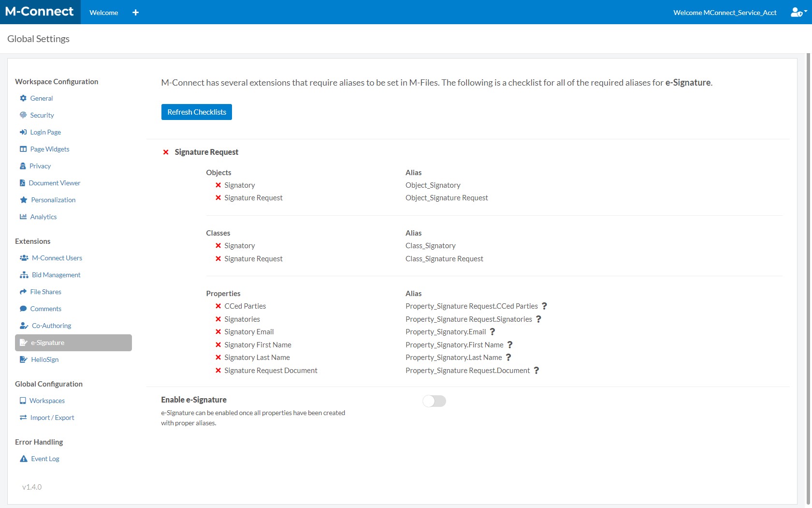Click the General gear icon in sidebar

[23, 98]
